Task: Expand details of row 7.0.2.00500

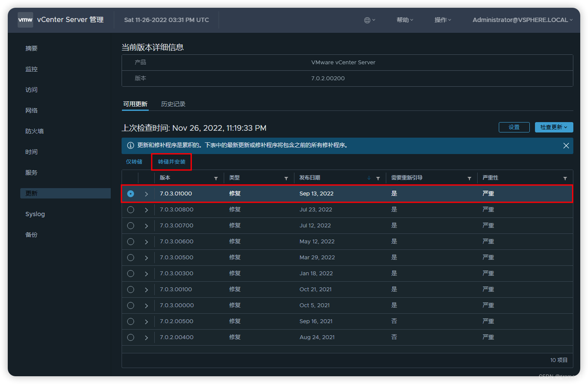Action: pyautogui.click(x=147, y=322)
